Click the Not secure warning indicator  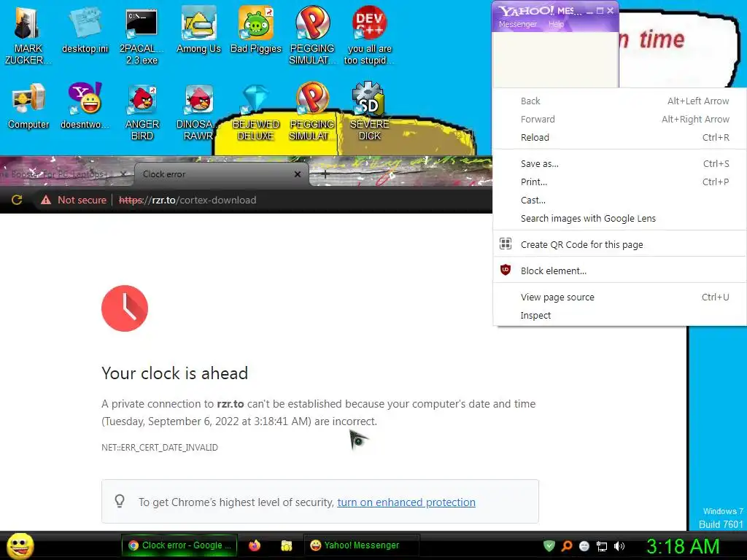[74, 200]
